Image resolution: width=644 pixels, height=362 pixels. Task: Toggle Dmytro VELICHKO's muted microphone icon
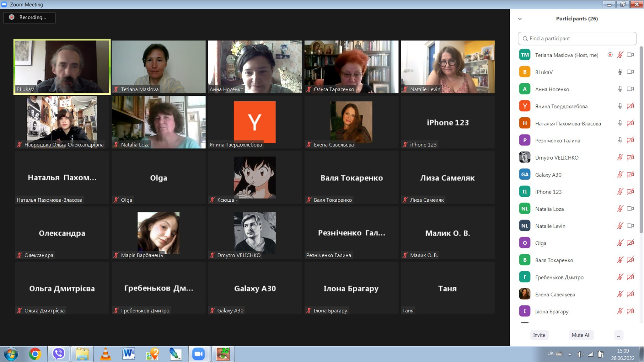tap(620, 157)
